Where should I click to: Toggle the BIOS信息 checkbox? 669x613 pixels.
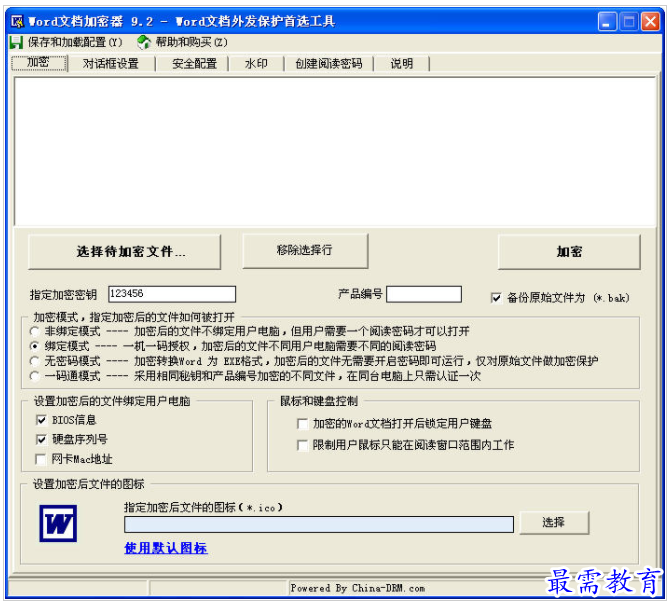tap(41, 421)
